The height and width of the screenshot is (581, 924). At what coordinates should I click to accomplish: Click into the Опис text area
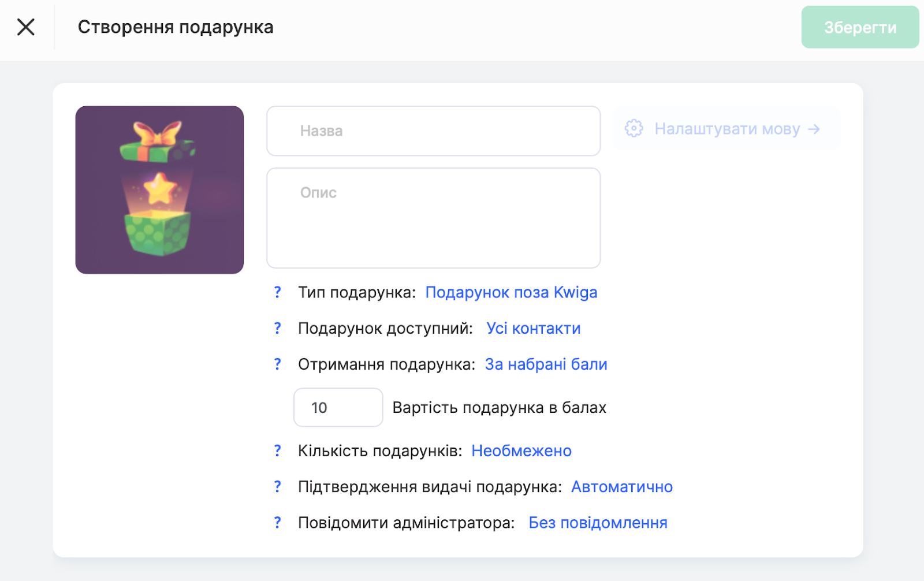(433, 218)
